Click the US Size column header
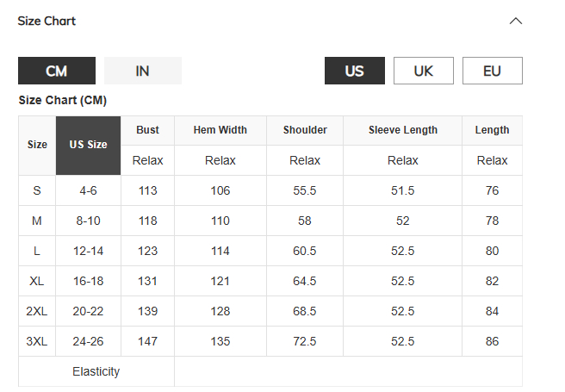The width and height of the screenshot is (565, 392). (x=88, y=145)
